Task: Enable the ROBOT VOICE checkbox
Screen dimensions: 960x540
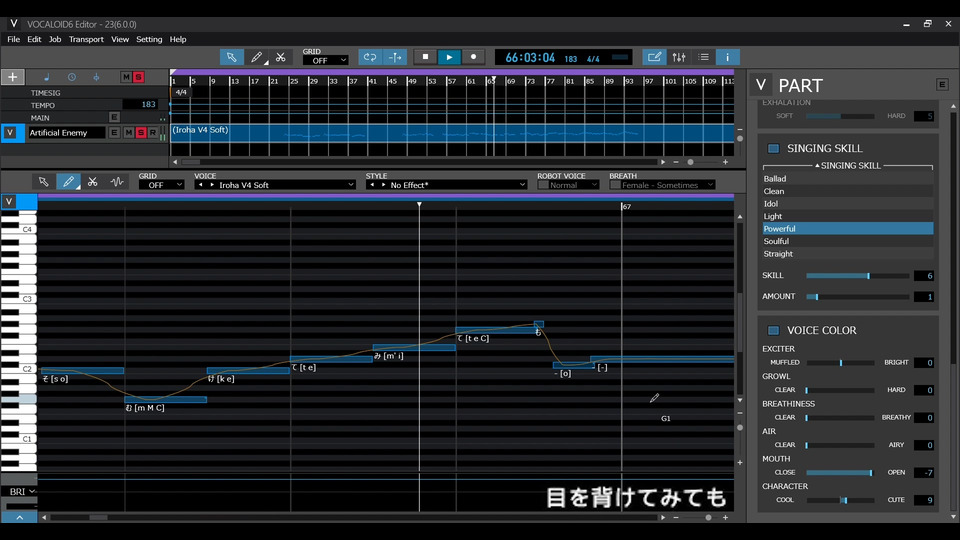Action: [543, 185]
